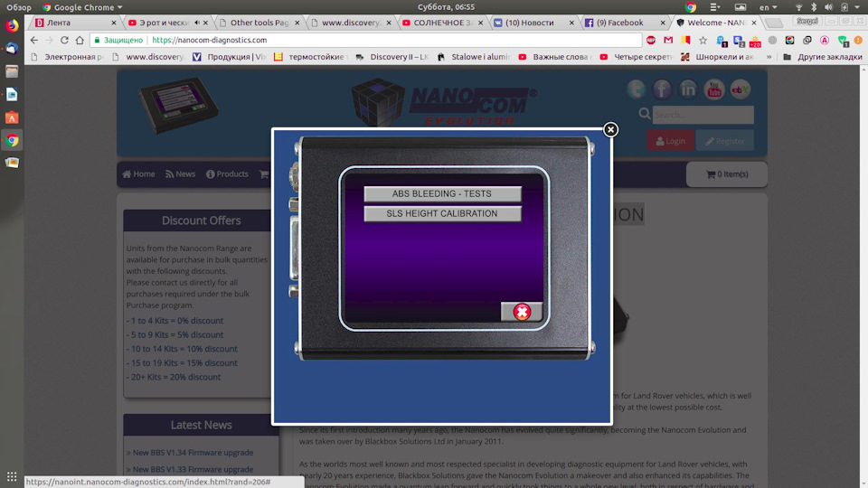868x488 pixels.
Task: Click the address bar URL
Action: (209, 40)
